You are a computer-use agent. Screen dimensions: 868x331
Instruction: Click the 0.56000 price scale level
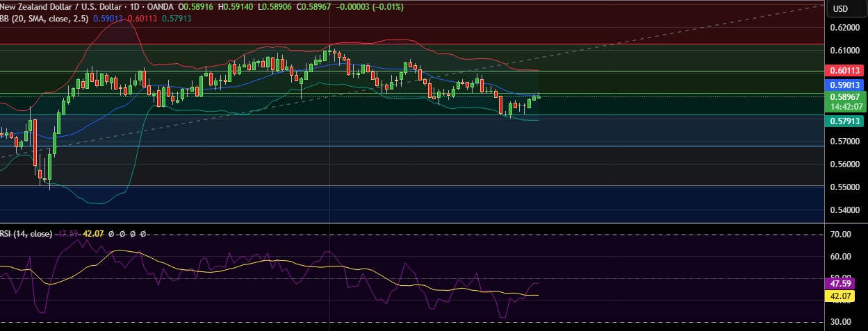846,164
